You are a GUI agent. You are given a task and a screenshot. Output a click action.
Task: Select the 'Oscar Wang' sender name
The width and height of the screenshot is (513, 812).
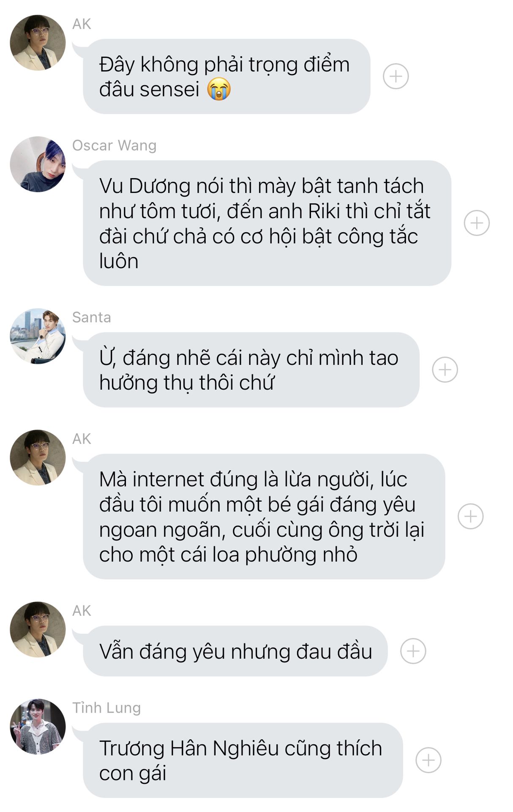[x=114, y=145]
